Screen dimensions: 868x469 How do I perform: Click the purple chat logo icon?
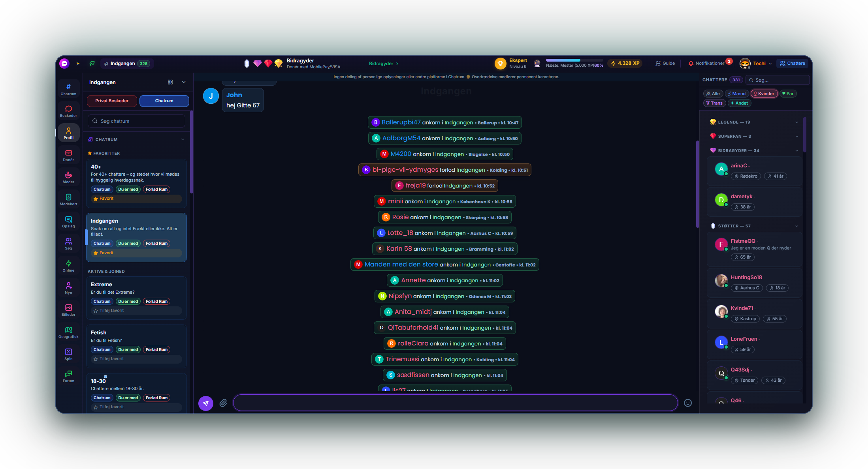pyautogui.click(x=64, y=64)
